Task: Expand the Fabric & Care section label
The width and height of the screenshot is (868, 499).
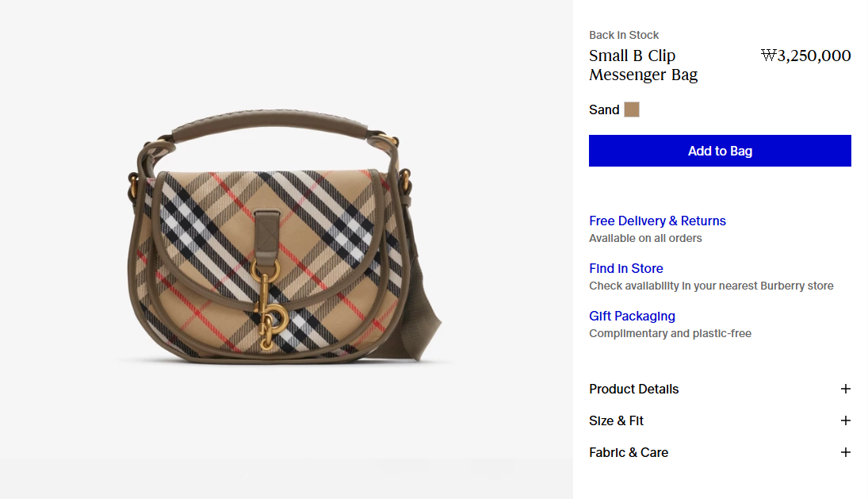Action: click(x=628, y=452)
